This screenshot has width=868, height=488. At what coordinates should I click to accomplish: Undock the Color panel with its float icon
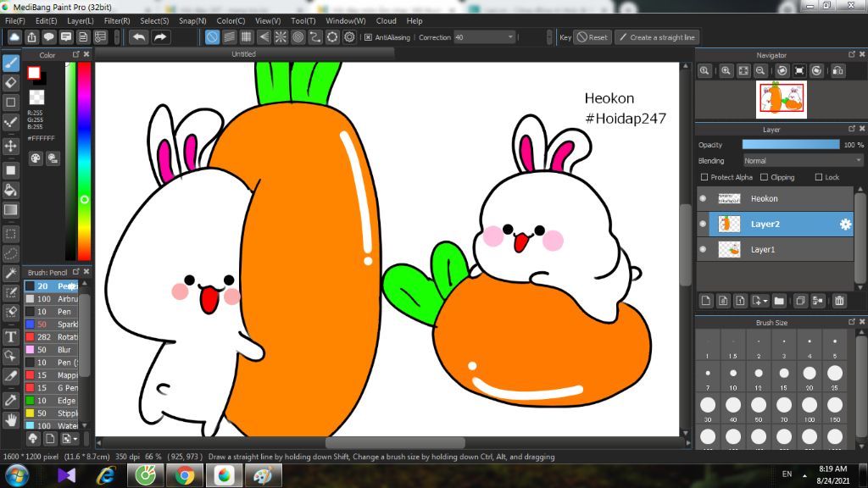click(x=75, y=54)
